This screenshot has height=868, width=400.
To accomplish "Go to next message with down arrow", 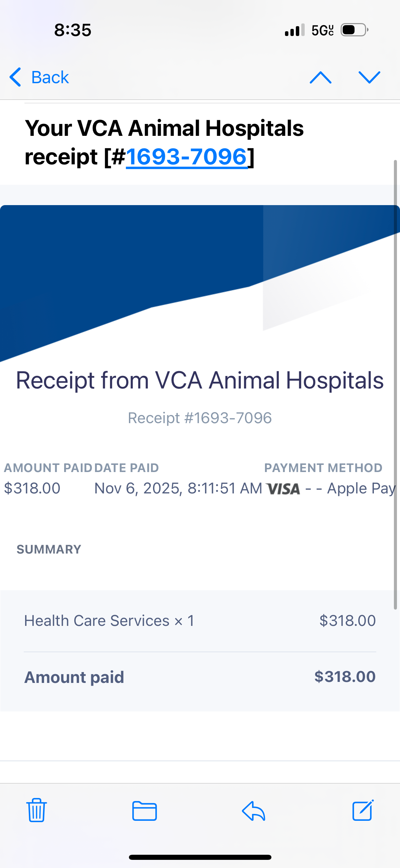I will click(369, 77).
